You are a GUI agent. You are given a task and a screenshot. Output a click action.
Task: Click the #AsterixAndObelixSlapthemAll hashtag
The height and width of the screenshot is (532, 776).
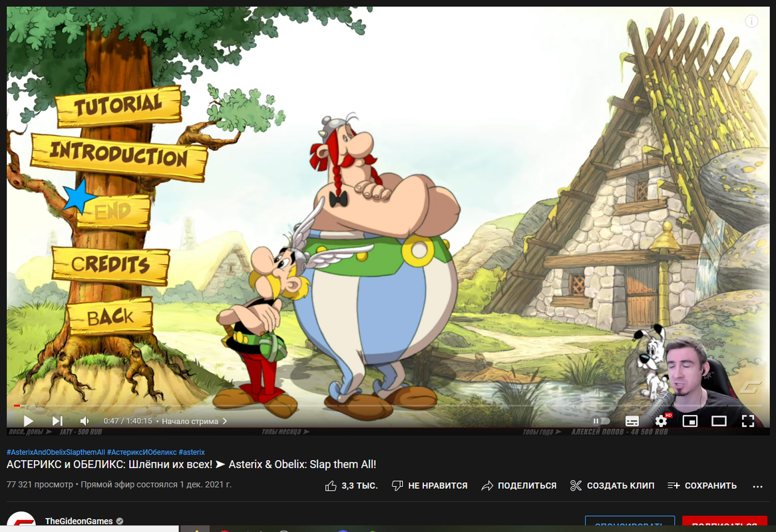click(x=55, y=452)
